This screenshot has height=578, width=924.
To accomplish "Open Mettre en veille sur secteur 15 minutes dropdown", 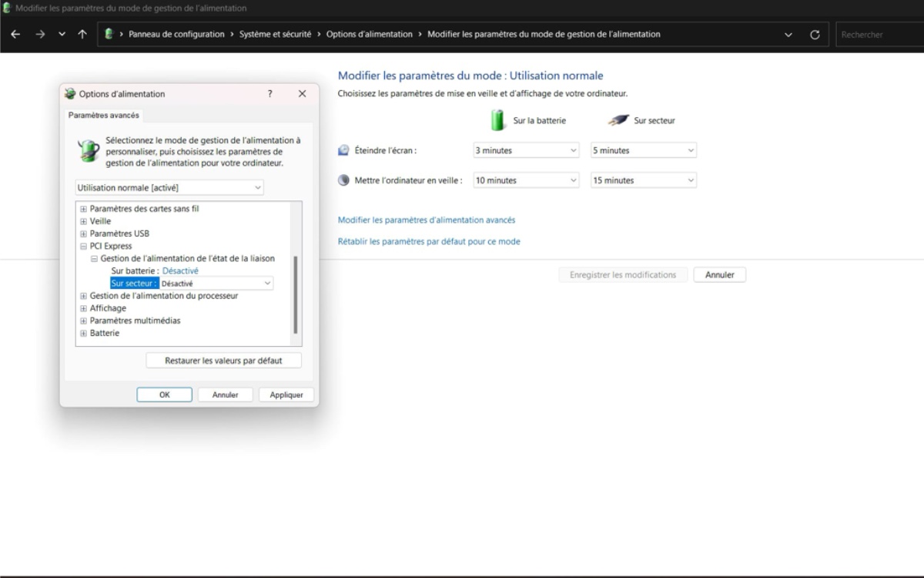I will (x=643, y=180).
